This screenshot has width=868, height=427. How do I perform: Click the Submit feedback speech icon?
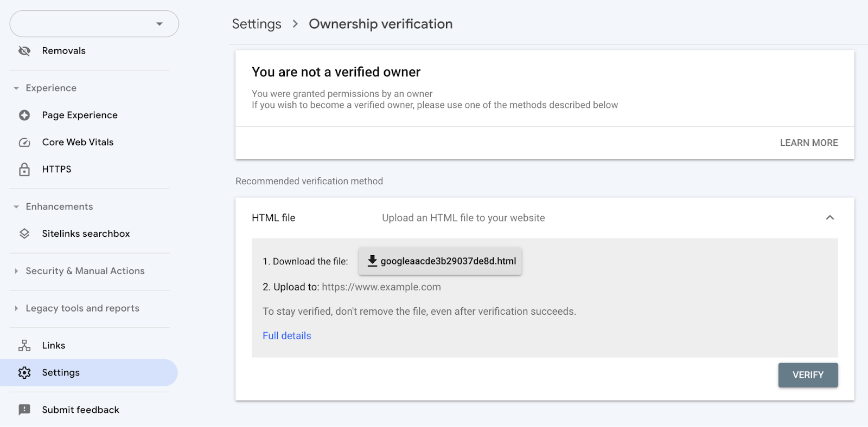(x=24, y=410)
